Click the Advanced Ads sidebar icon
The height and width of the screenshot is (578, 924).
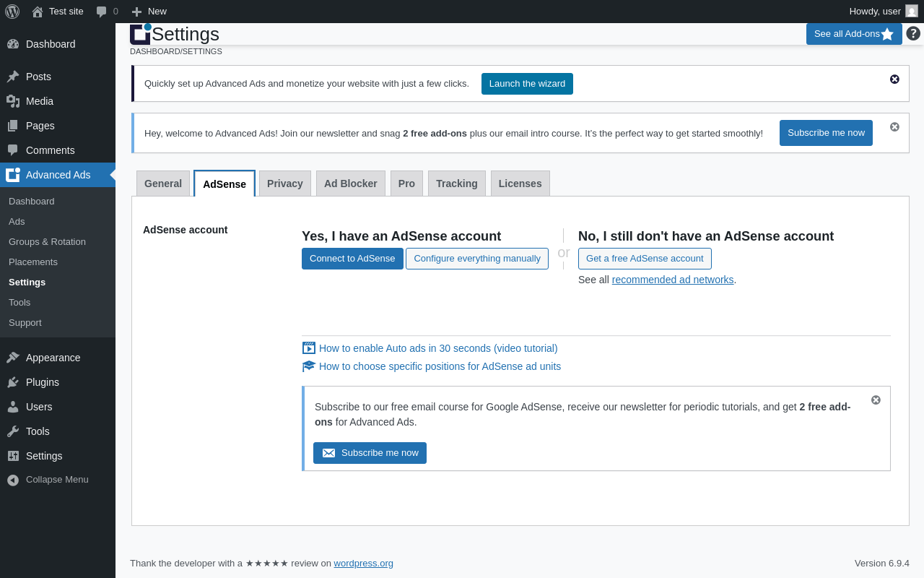pos(13,175)
